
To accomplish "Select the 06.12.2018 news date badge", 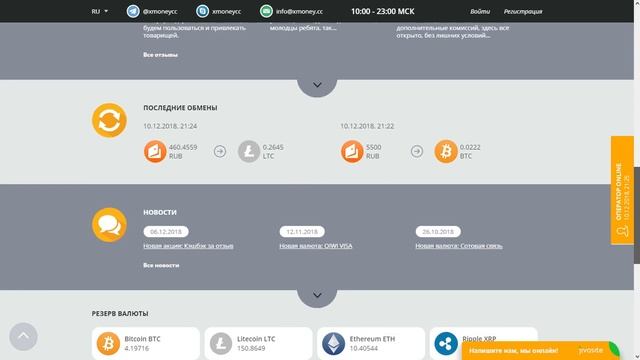I will [x=166, y=231].
